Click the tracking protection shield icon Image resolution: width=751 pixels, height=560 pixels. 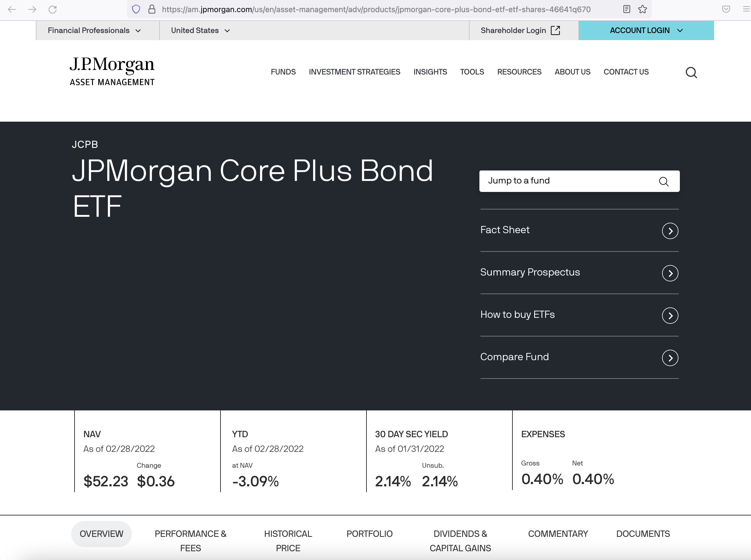tap(136, 9)
